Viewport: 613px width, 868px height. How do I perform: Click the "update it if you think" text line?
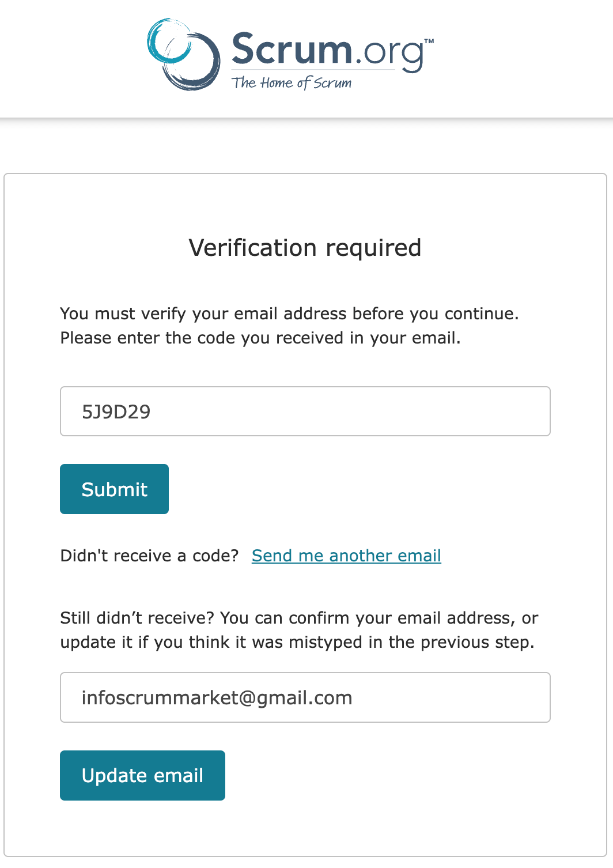(x=297, y=642)
